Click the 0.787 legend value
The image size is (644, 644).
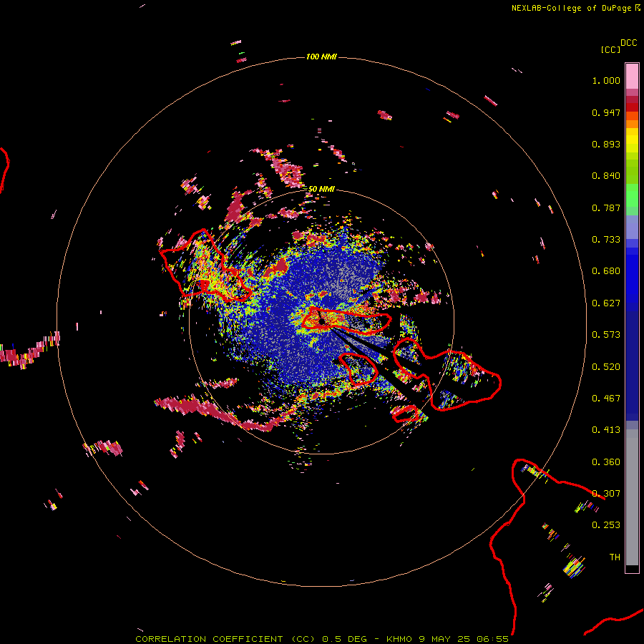tap(606, 208)
